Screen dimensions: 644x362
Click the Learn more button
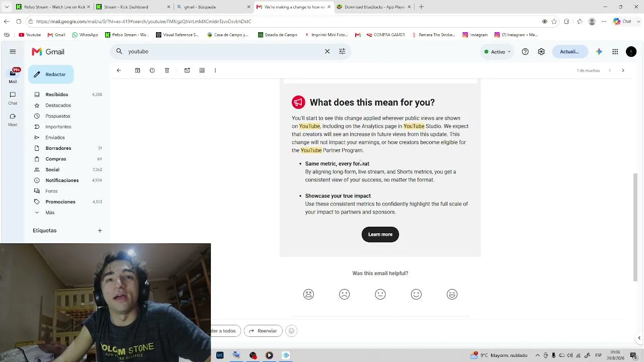[x=380, y=234]
